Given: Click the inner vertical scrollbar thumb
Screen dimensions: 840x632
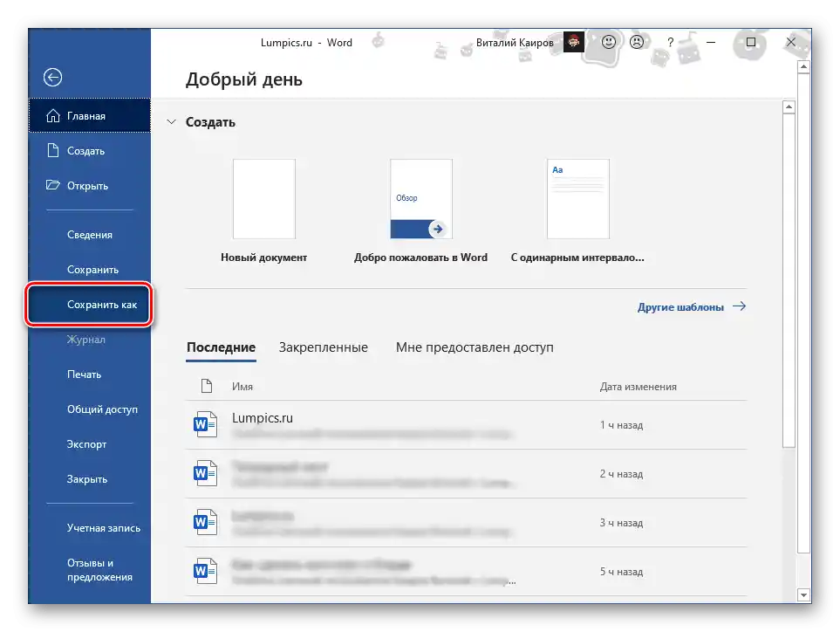Looking at the screenshot, I should (789, 280).
